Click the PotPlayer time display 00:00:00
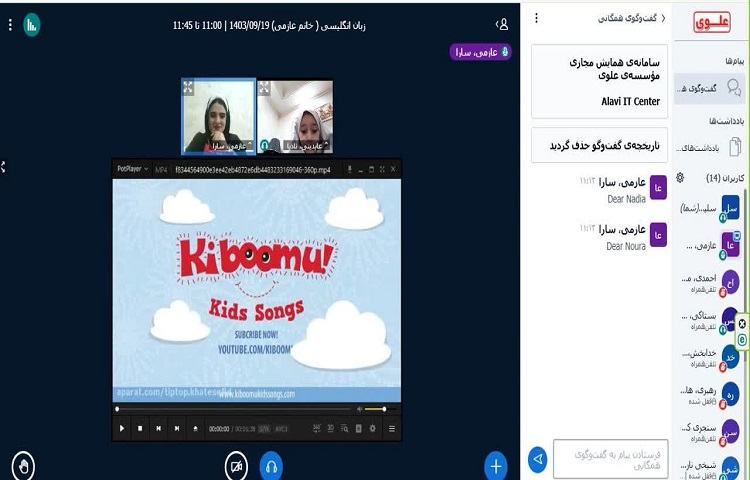The width and height of the screenshot is (750, 480). [219, 429]
